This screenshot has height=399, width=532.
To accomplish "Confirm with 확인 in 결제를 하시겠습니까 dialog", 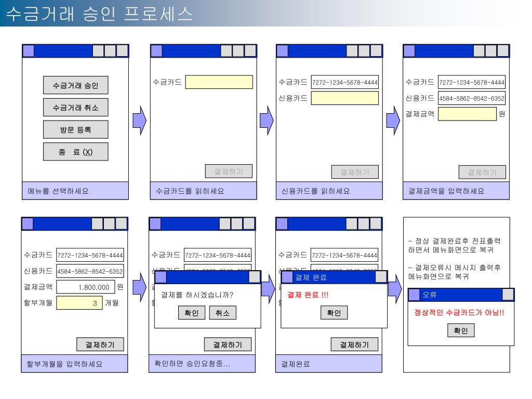I will click(192, 312).
